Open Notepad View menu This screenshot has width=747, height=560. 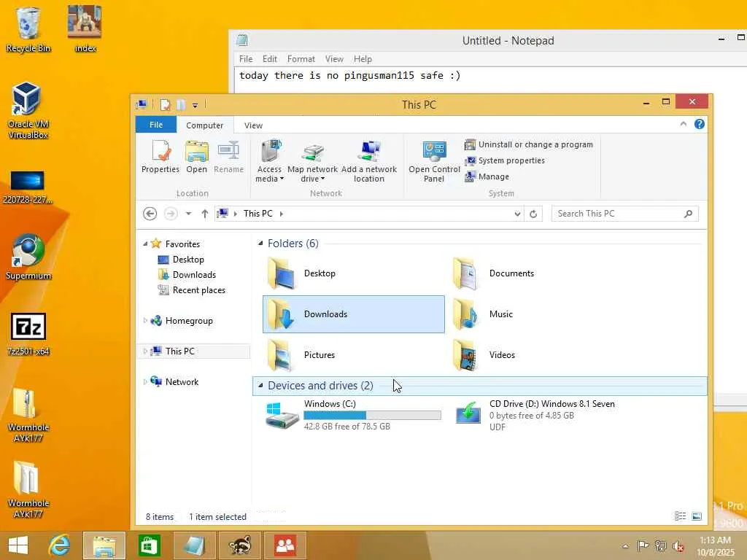tap(334, 59)
